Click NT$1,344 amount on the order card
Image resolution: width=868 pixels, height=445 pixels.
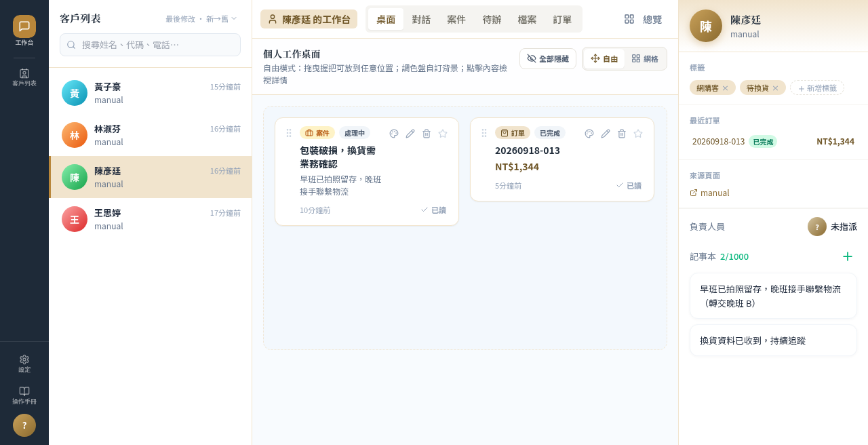point(517,166)
